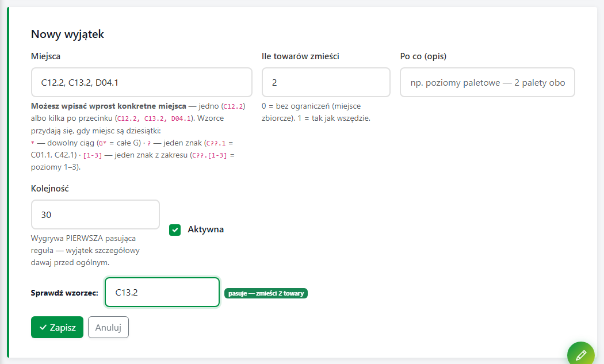Viewport: 604px width, 364px height.
Task: Focus the Kolejność field showing 30
Action: [95, 214]
